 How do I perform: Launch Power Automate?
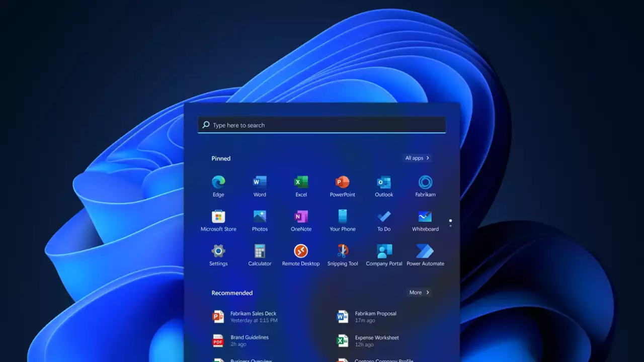(x=425, y=255)
